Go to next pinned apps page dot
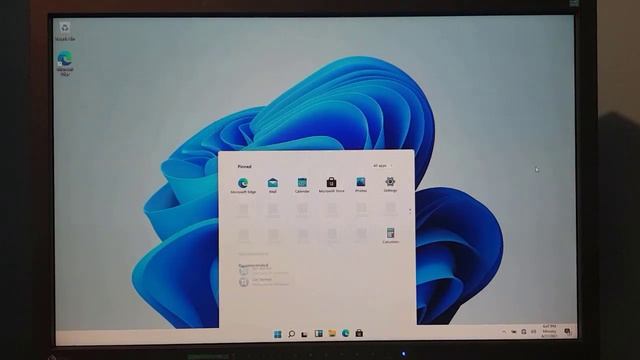The width and height of the screenshot is (640, 360). (x=410, y=212)
